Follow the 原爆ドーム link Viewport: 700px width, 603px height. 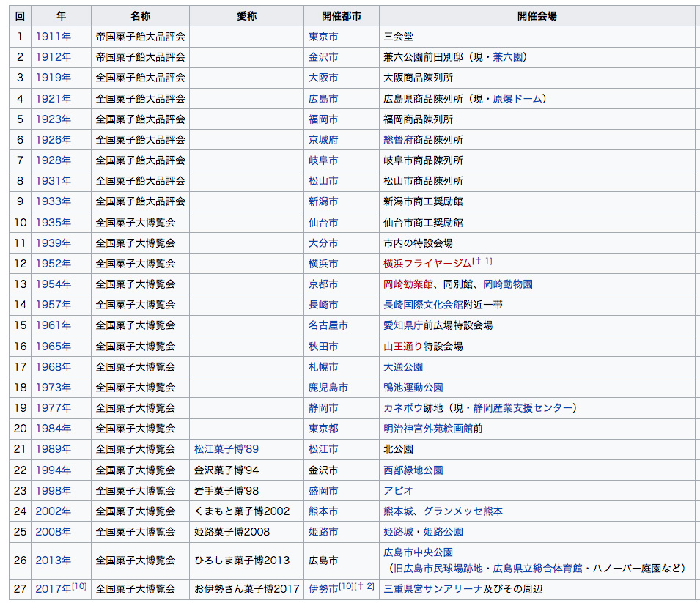click(x=517, y=98)
